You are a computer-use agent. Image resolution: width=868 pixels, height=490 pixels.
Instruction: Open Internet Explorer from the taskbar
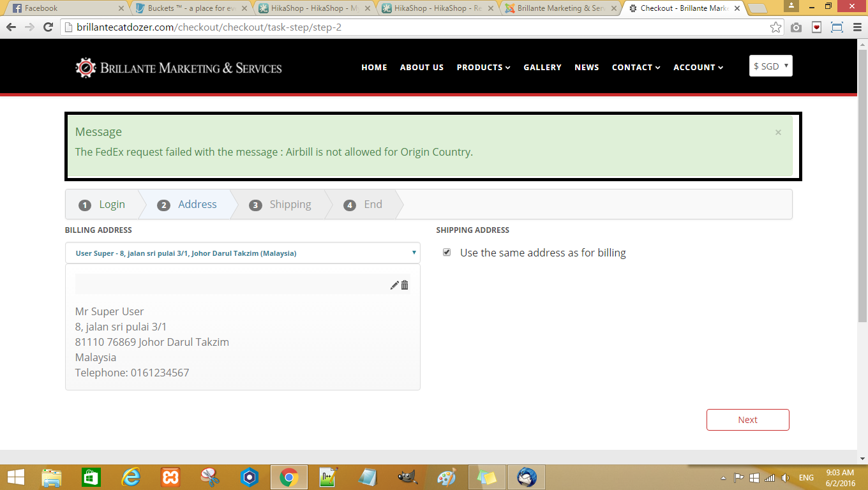(131, 477)
